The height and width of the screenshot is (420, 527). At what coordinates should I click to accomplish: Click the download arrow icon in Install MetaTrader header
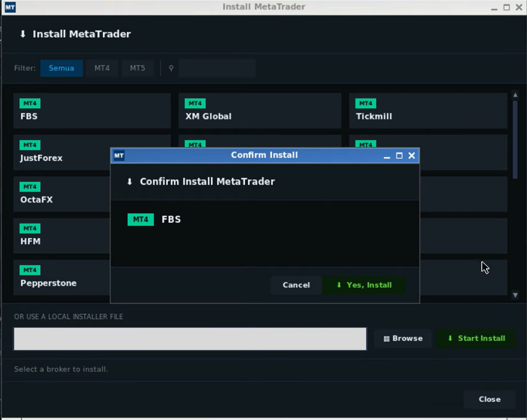tap(23, 34)
